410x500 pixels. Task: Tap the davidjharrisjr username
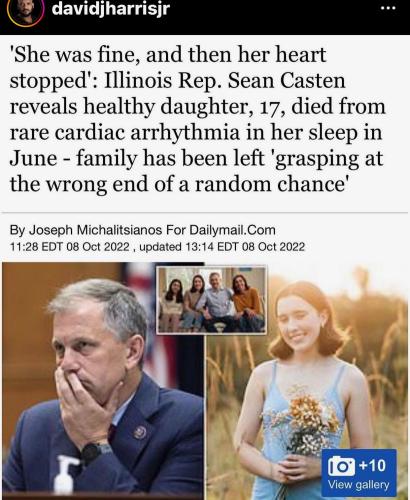111,8
